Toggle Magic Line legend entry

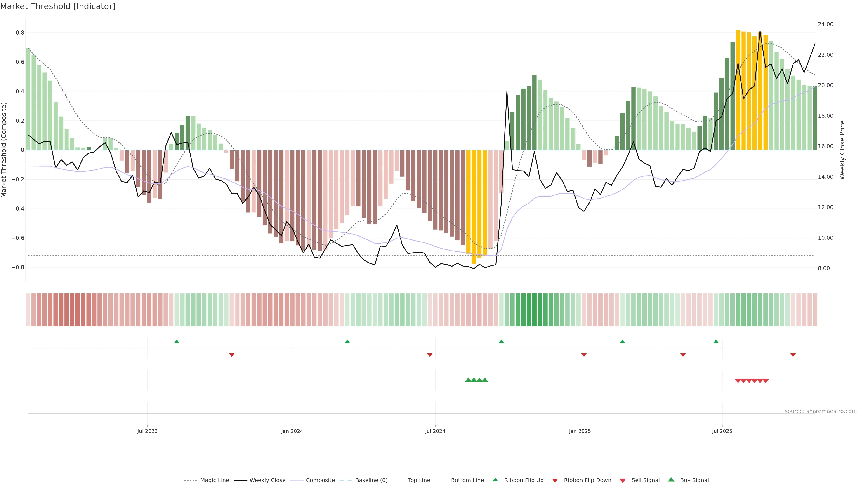pos(214,480)
